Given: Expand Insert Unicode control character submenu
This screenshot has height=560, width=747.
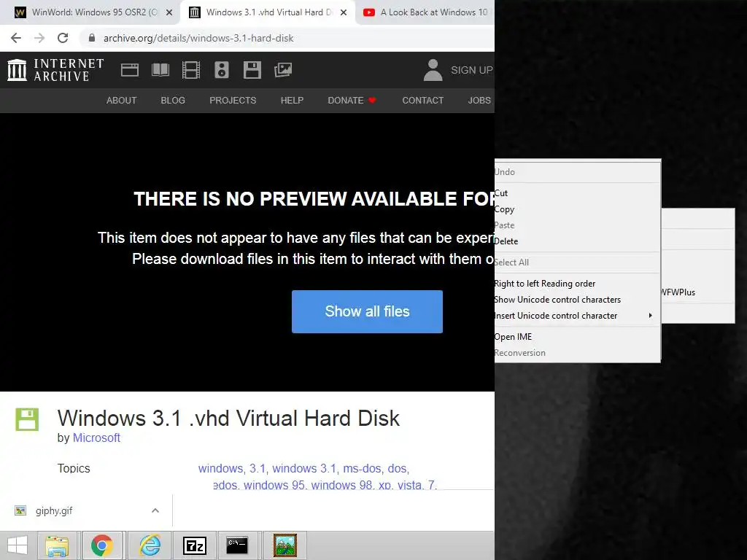Looking at the screenshot, I should pos(578,315).
